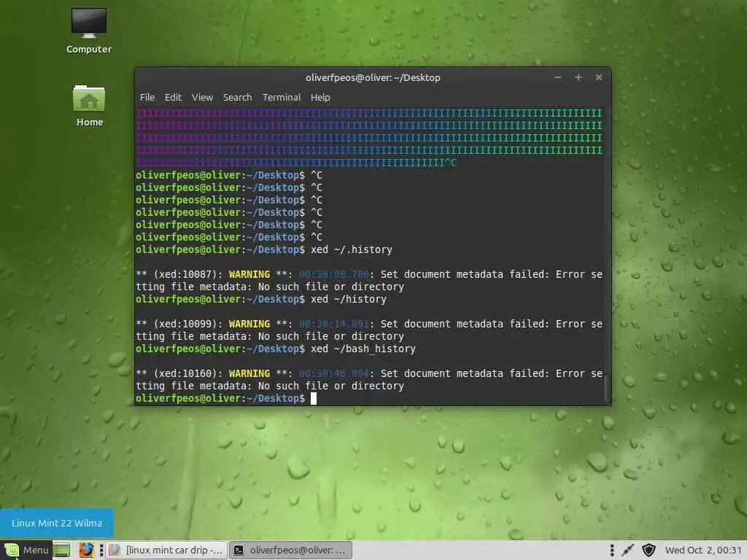Open the terminal Search menu
This screenshot has width=747, height=560.
(x=237, y=97)
